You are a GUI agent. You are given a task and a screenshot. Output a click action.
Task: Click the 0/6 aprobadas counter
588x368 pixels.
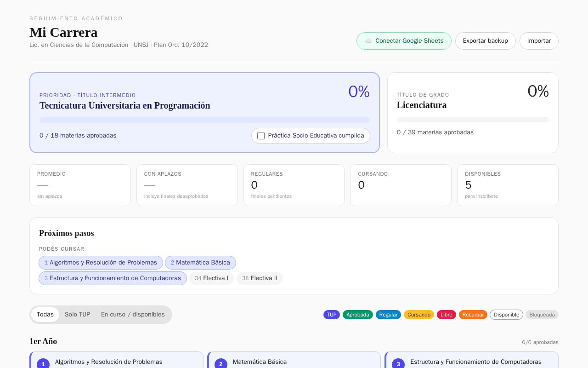[540, 342]
